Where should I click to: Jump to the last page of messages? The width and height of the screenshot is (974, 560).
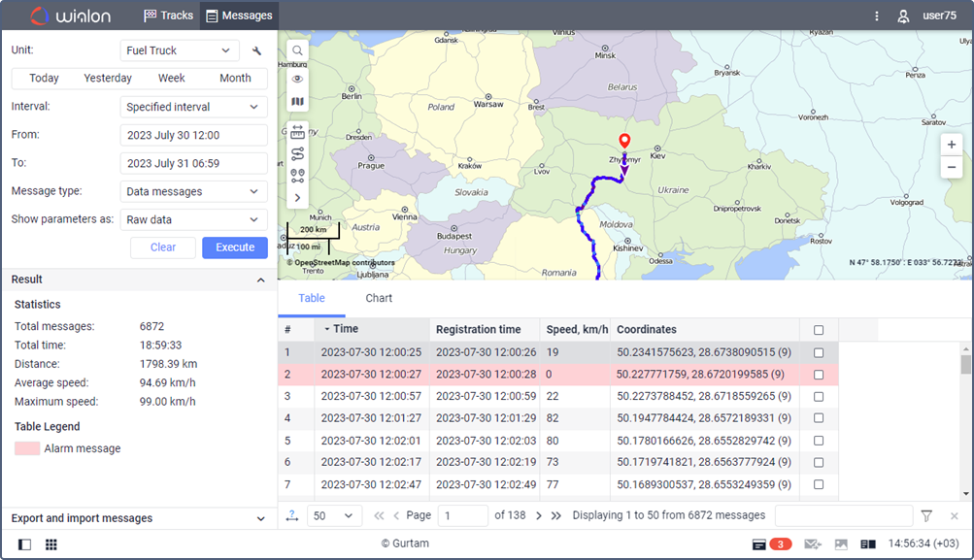click(x=556, y=516)
